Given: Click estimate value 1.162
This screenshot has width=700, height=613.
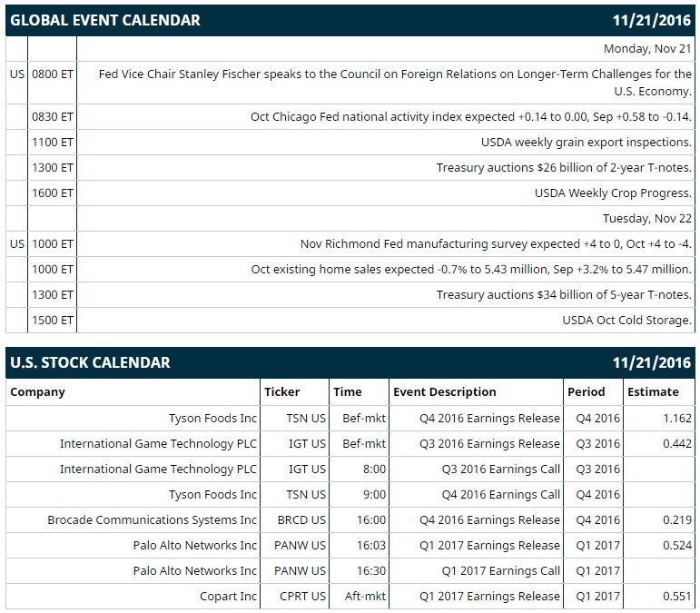Looking at the screenshot, I should [677, 419].
